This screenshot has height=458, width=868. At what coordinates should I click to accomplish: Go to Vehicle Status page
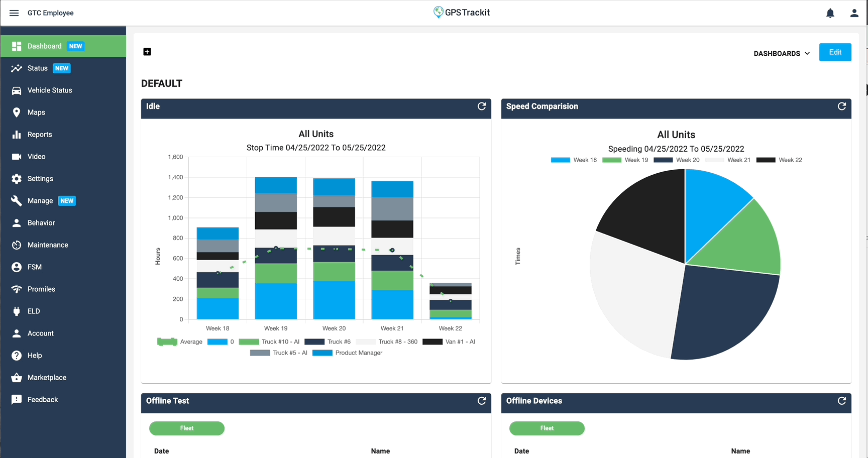tap(63, 90)
